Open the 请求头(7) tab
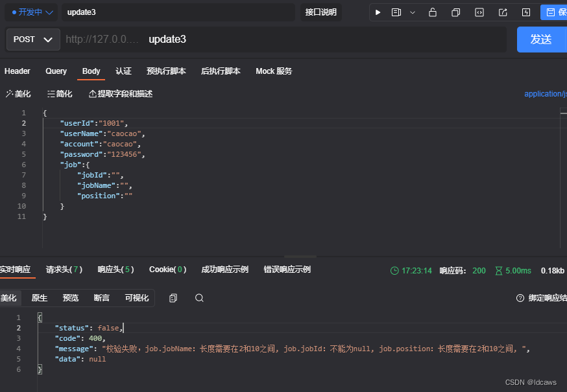This screenshot has width=567, height=392. (x=64, y=270)
